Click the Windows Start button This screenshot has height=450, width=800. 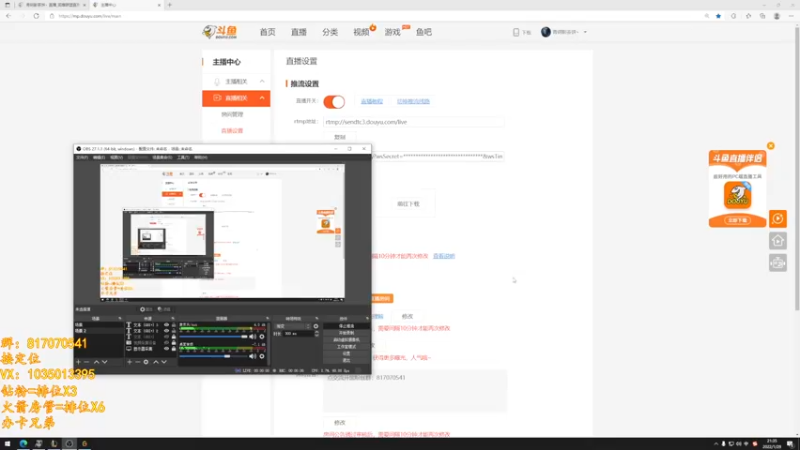7,444
